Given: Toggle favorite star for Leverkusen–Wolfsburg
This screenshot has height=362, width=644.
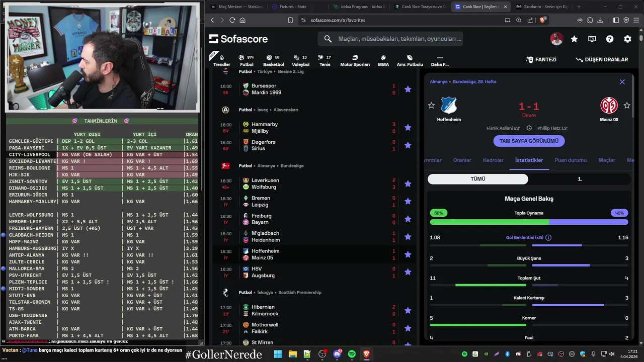Looking at the screenshot, I should (x=408, y=184).
